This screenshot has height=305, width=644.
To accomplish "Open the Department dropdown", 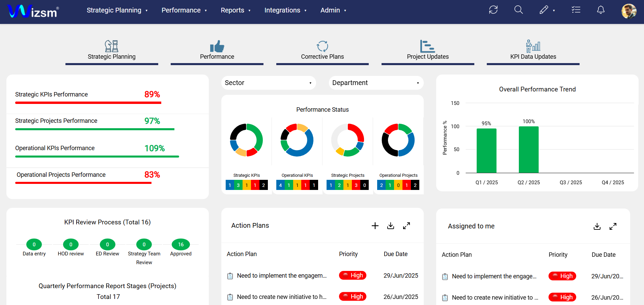I will point(376,83).
